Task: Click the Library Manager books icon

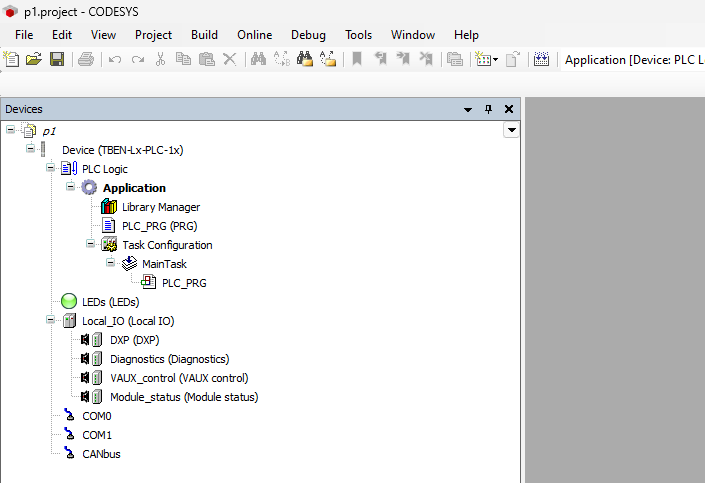Action: point(109,206)
